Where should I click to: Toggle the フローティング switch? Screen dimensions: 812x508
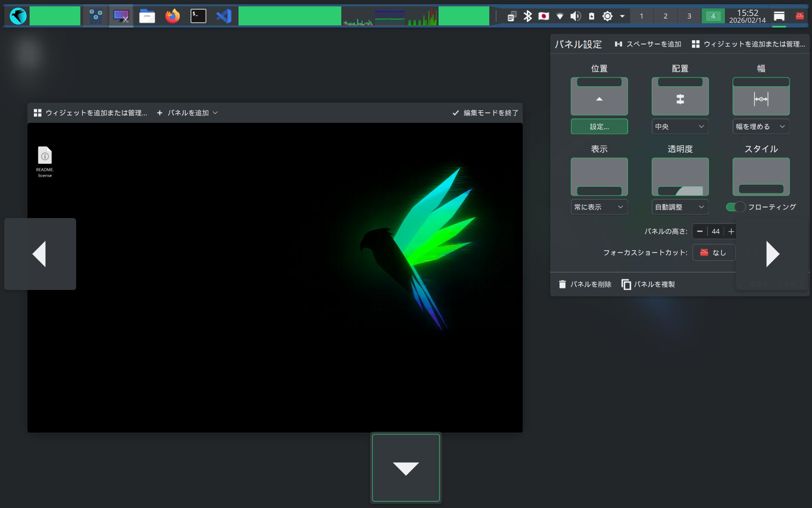click(x=735, y=207)
